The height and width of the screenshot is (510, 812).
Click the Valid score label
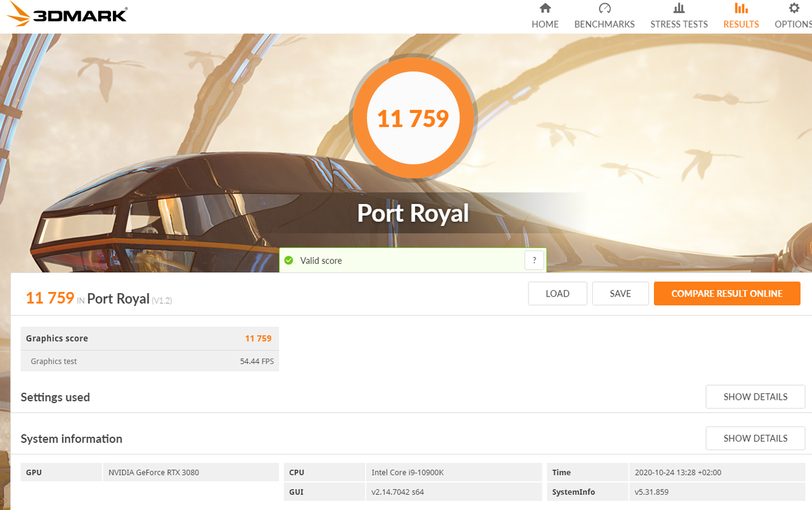[x=321, y=261]
